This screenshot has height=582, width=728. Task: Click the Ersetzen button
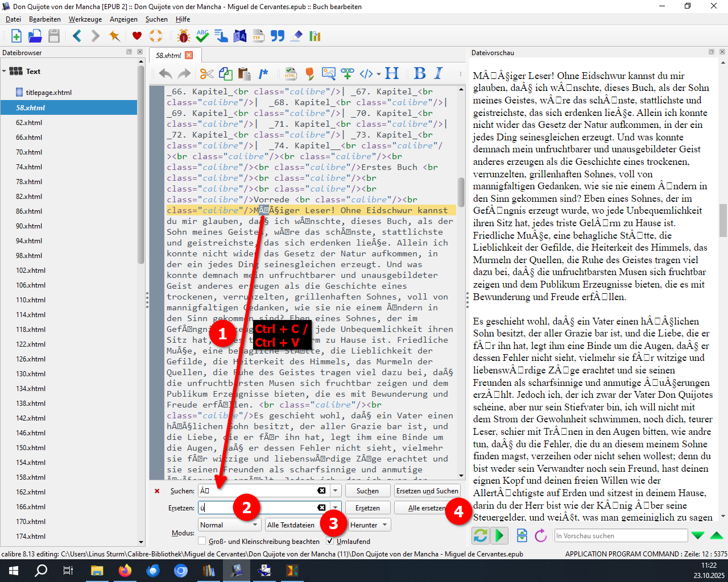point(367,508)
